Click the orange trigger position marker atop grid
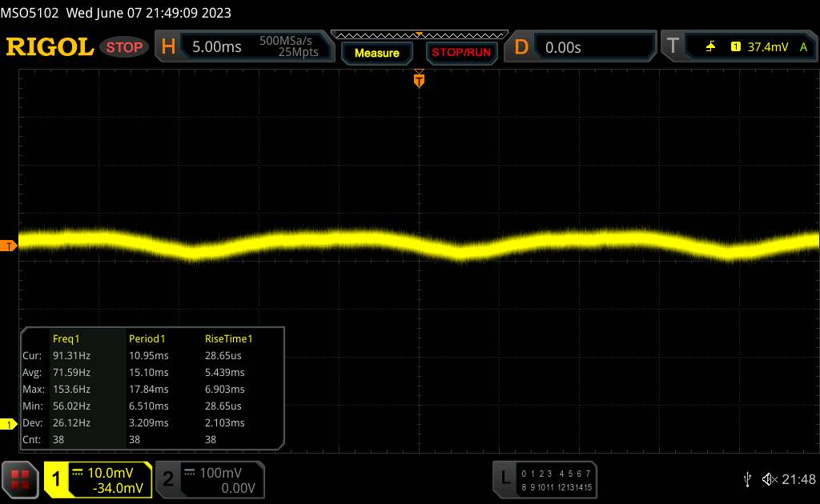 (x=419, y=78)
